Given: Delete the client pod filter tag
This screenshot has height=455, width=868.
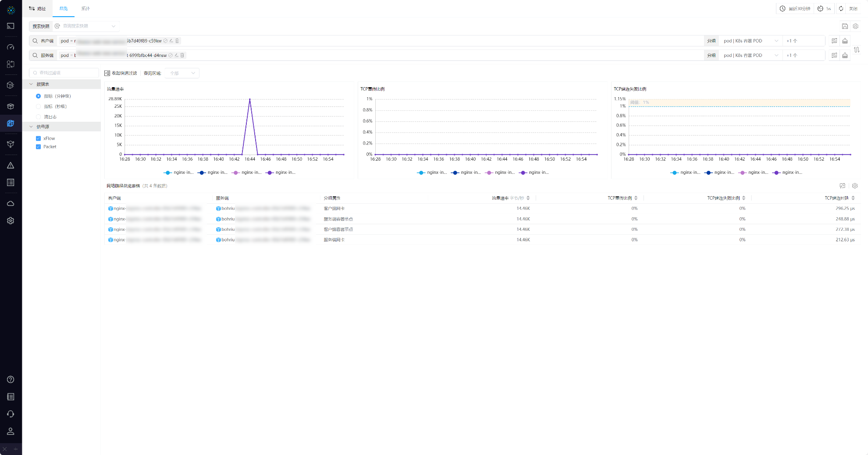Looking at the screenshot, I should (177, 41).
